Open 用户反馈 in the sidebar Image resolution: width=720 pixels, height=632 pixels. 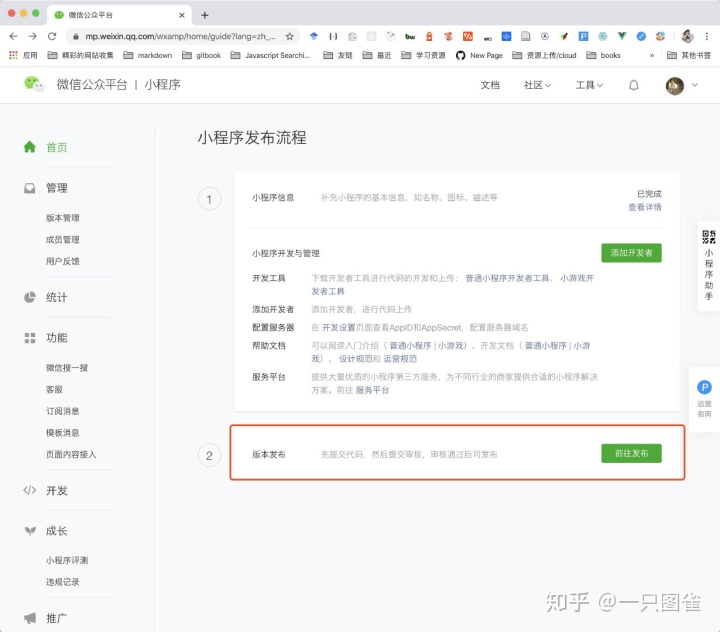62,261
